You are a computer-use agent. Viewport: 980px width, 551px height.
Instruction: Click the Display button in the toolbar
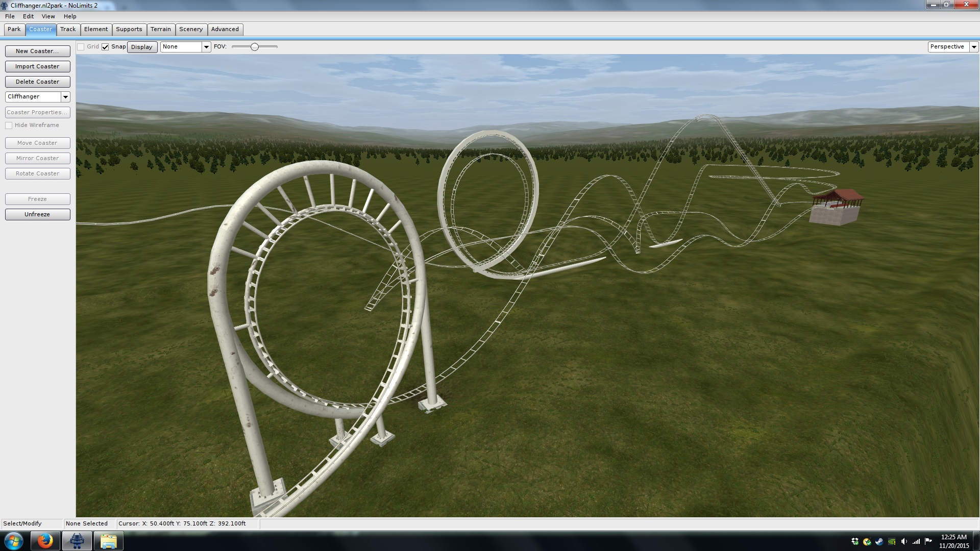click(141, 47)
